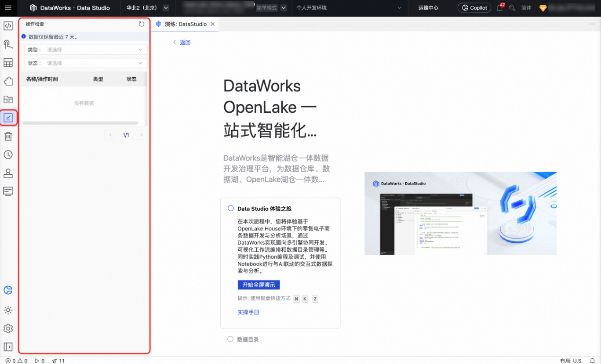Click the 开始全屏演示 button
This screenshot has height=364, width=601.
259,285
